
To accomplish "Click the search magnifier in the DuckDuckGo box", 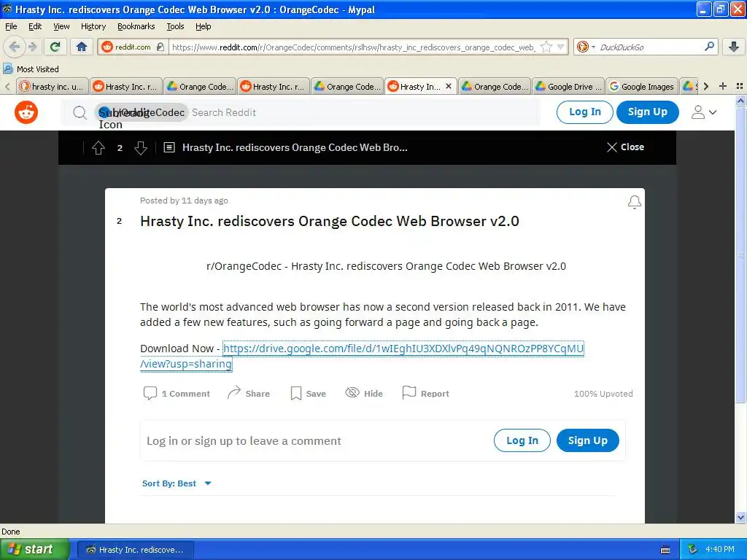I will point(709,47).
